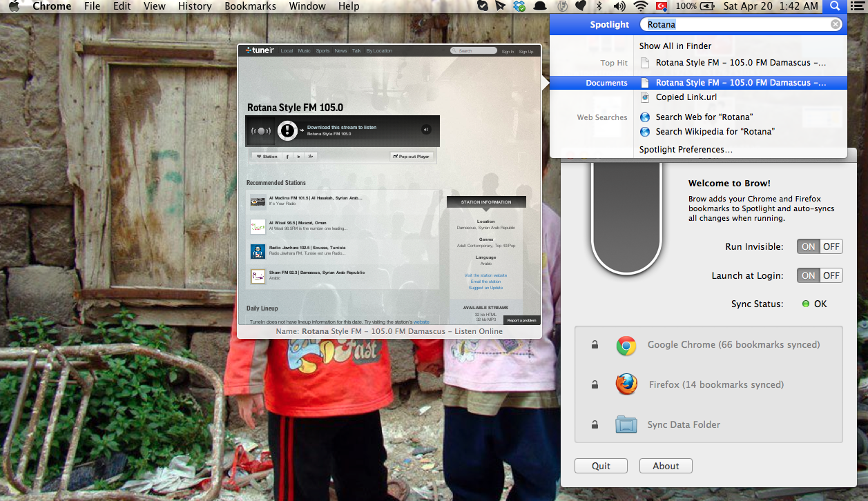Click the Copied Link.url file icon

point(645,97)
